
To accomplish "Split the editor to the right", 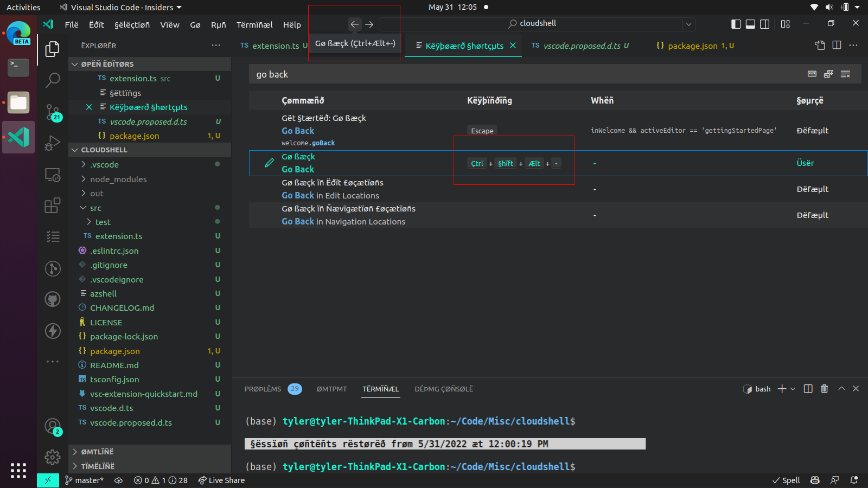I will (837, 45).
